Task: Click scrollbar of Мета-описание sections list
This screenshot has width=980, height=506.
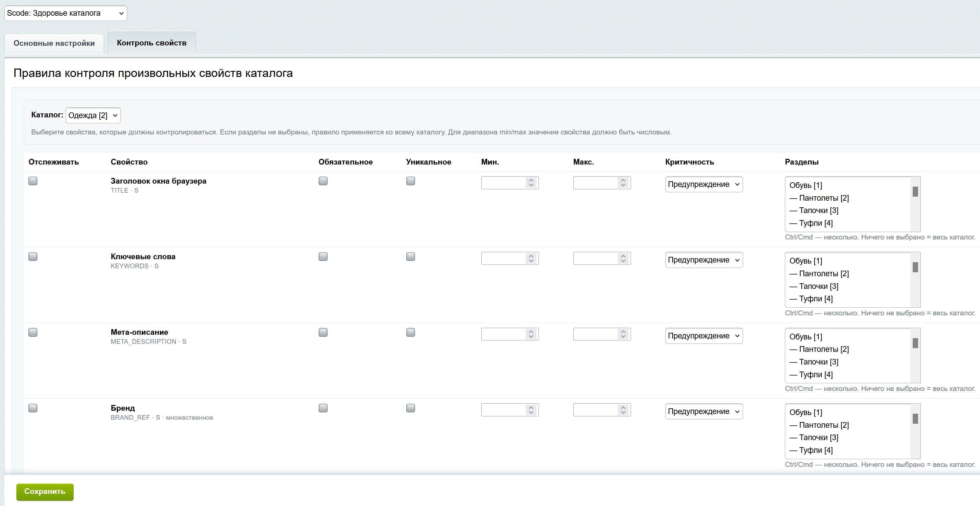Action: [x=915, y=356]
